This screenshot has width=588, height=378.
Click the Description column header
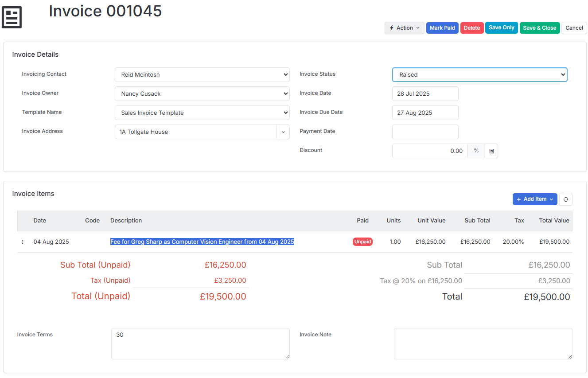(126, 221)
